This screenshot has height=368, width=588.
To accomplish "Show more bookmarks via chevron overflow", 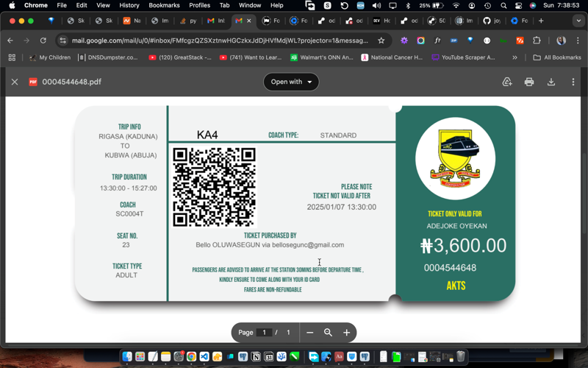I will coord(514,57).
